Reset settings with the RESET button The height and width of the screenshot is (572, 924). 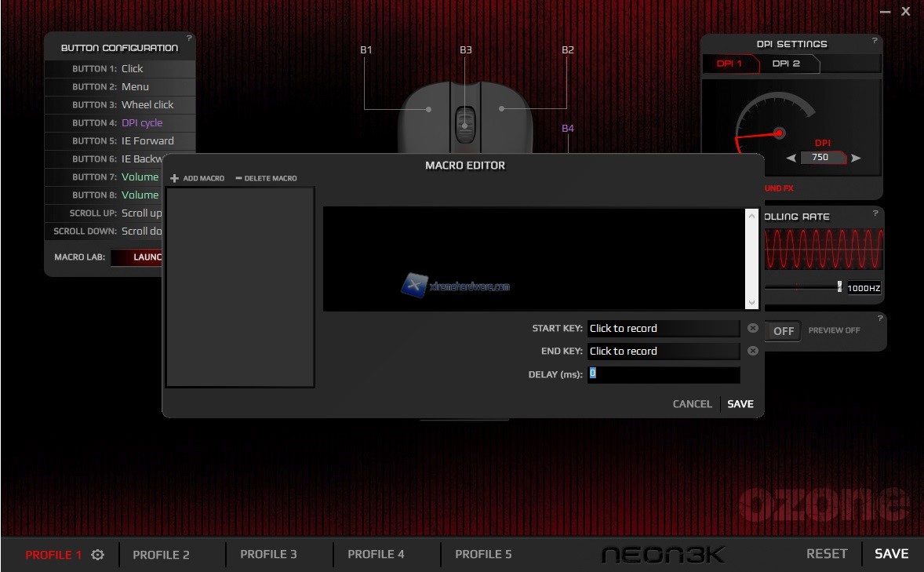pos(827,554)
